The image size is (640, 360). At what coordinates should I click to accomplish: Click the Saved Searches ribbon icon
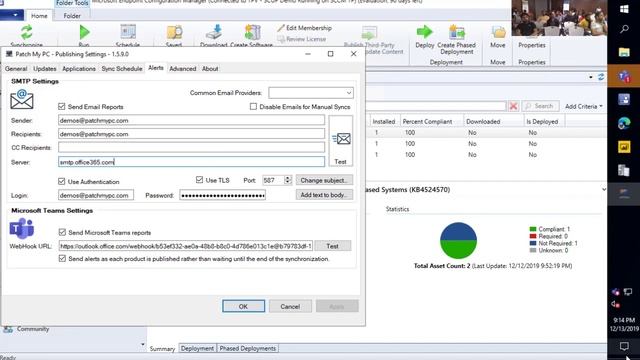[174, 33]
